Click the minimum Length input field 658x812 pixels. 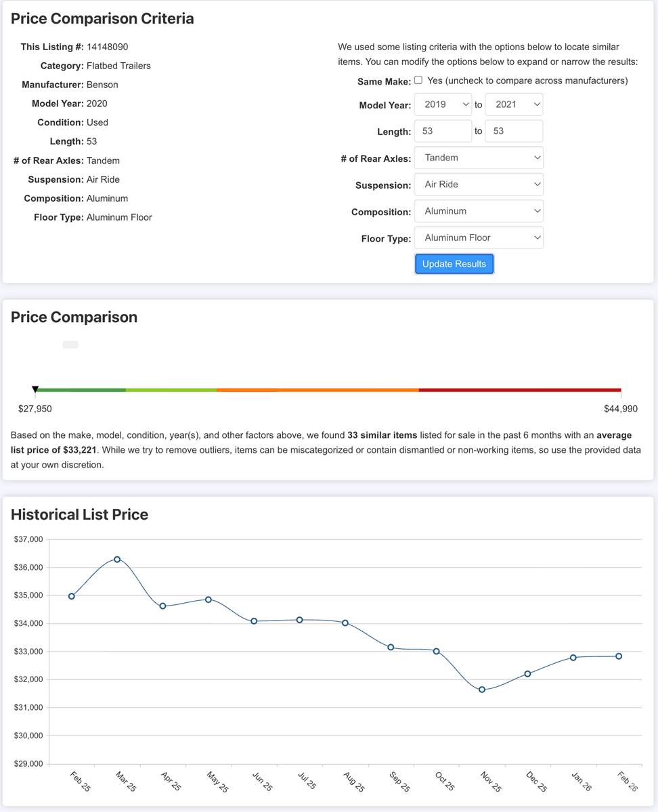coord(443,131)
